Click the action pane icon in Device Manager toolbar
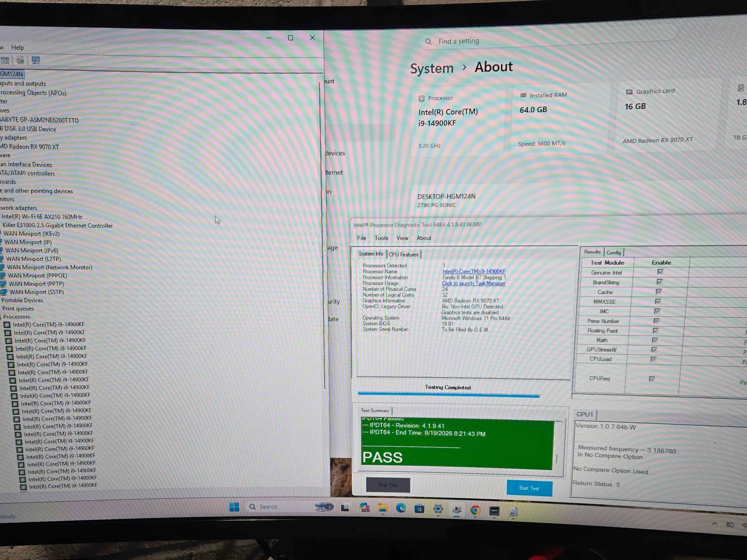The width and height of the screenshot is (747, 560). pyautogui.click(x=5, y=60)
